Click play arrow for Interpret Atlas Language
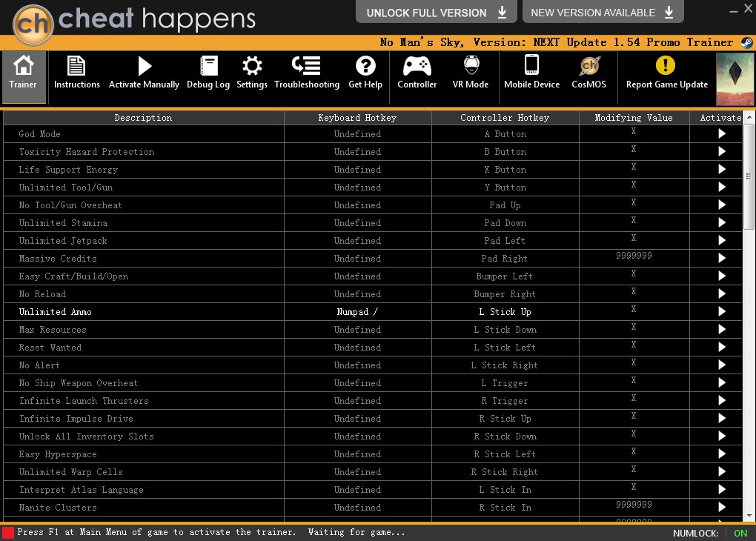This screenshot has width=756, height=541. pyautogui.click(x=721, y=489)
